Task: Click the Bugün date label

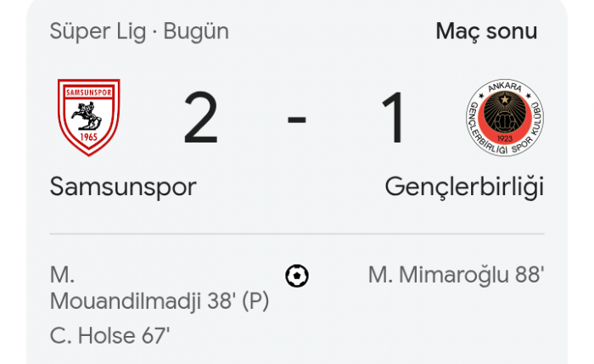Action: (x=196, y=31)
